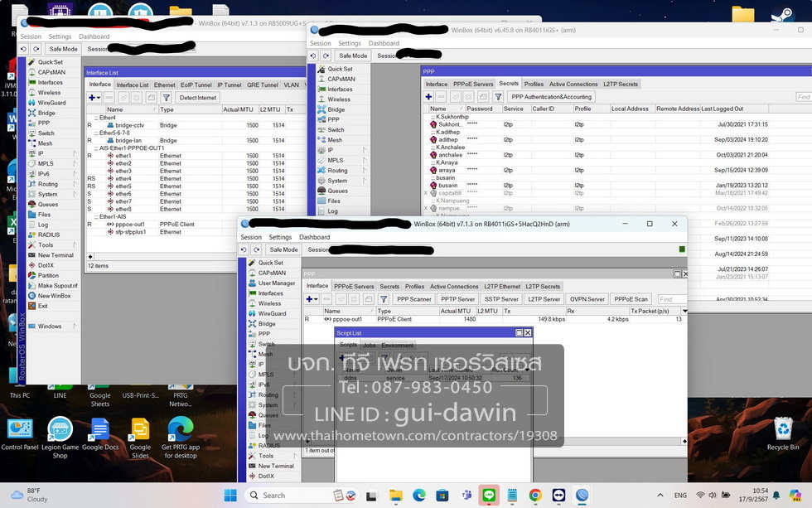The height and width of the screenshot is (508, 812).
Task: Add a new PPP secret with the plus icon
Action: (428, 97)
